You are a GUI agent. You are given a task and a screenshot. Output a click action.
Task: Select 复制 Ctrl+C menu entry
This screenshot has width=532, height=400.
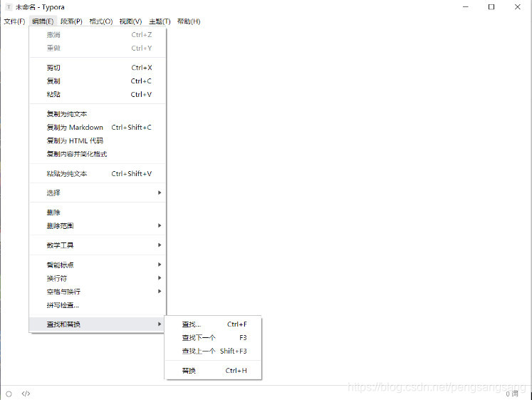[x=98, y=81]
